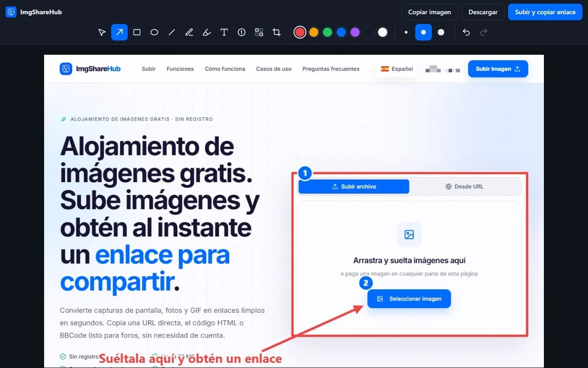Choose the orange color swatch

coord(314,32)
